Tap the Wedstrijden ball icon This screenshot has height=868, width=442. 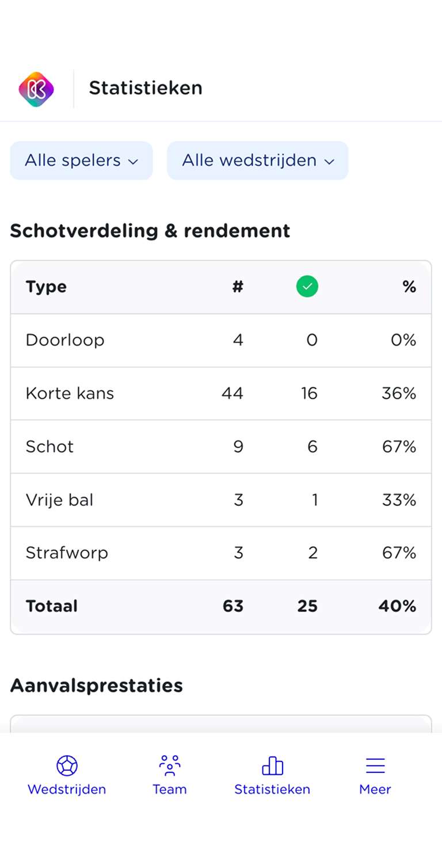(x=67, y=766)
